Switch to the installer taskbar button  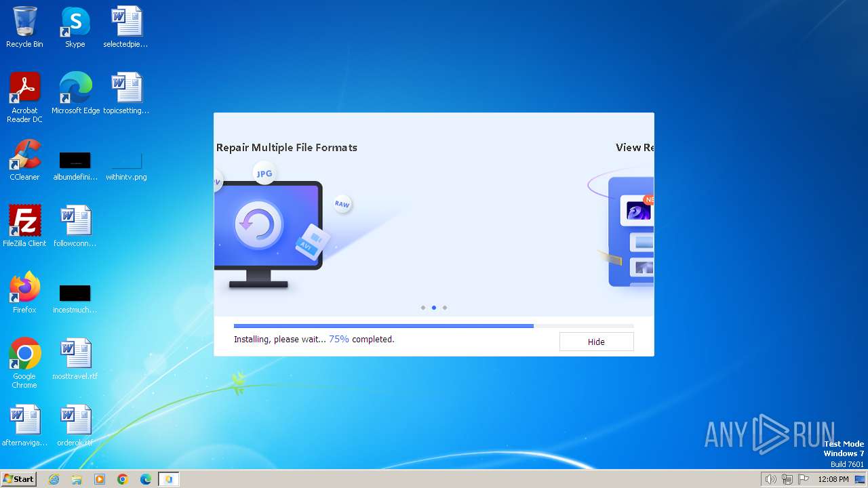169,479
